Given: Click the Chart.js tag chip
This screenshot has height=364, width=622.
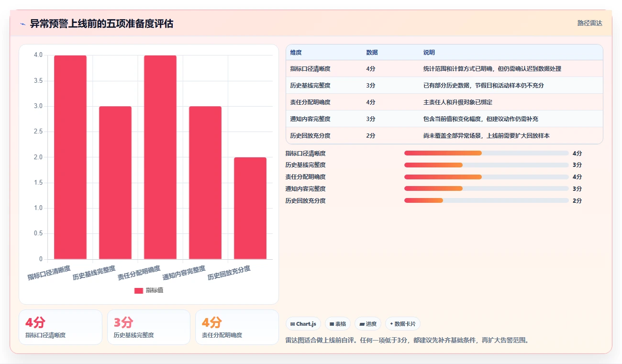Looking at the screenshot, I should pyautogui.click(x=303, y=324).
